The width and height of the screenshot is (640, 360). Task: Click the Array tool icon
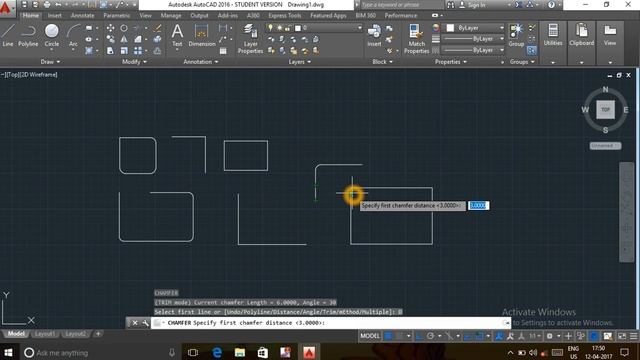click(138, 51)
